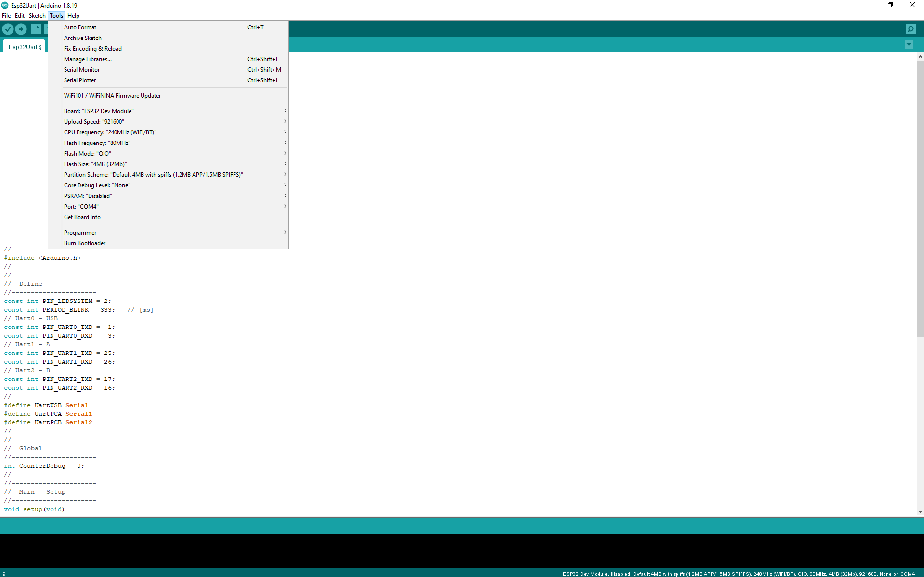Click the vertical scrollbar thumb
The width and height of the screenshot is (924, 577).
(x=920, y=198)
